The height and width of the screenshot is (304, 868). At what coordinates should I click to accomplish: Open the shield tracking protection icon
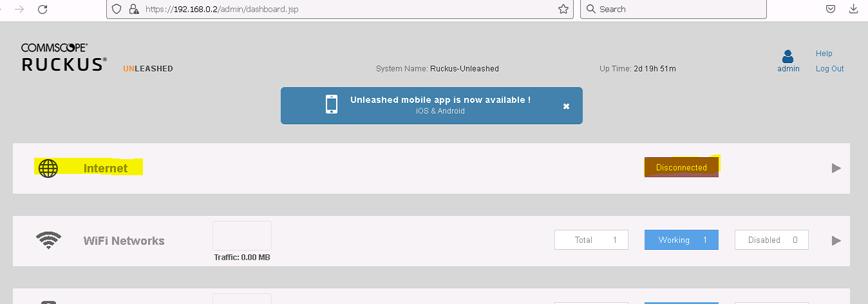pos(117,9)
